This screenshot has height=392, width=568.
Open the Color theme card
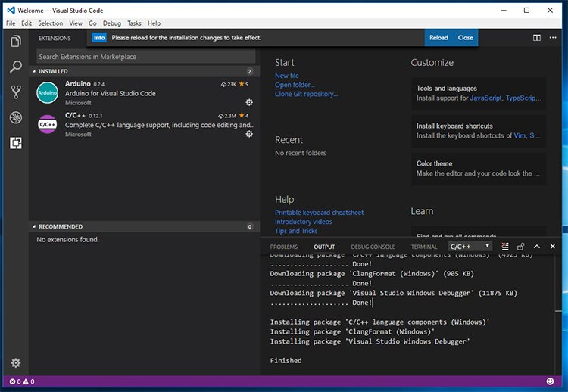[479, 169]
